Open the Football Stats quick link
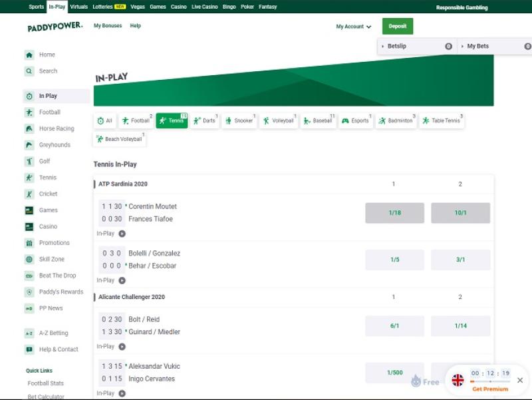 46,383
